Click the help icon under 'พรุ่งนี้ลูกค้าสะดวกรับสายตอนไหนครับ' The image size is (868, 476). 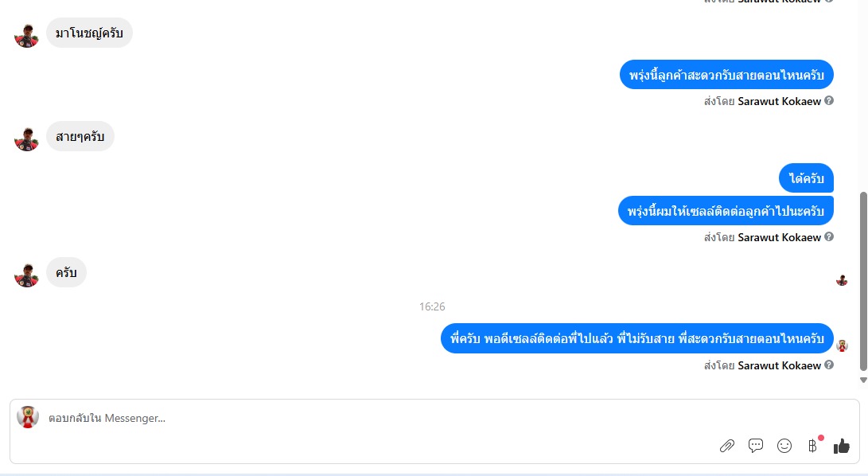(x=829, y=100)
